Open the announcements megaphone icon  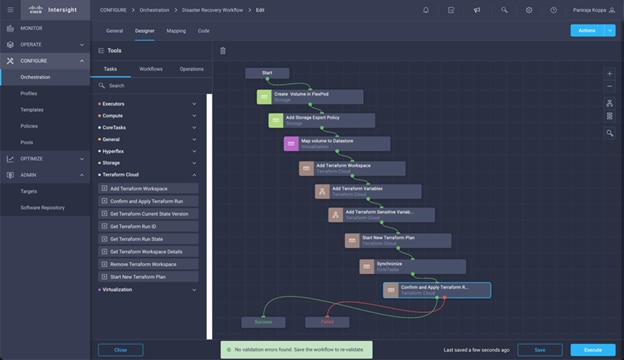coord(477,10)
